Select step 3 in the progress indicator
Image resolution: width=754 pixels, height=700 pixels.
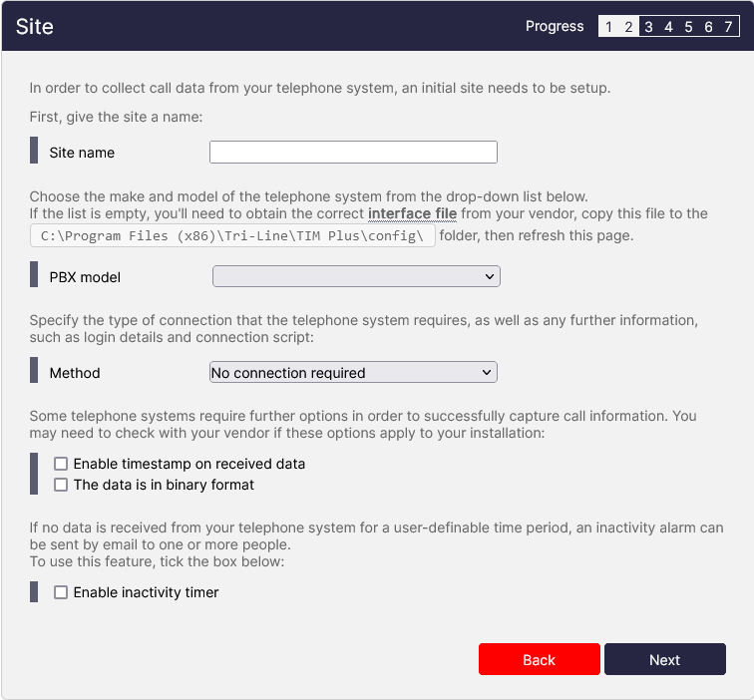(648, 27)
